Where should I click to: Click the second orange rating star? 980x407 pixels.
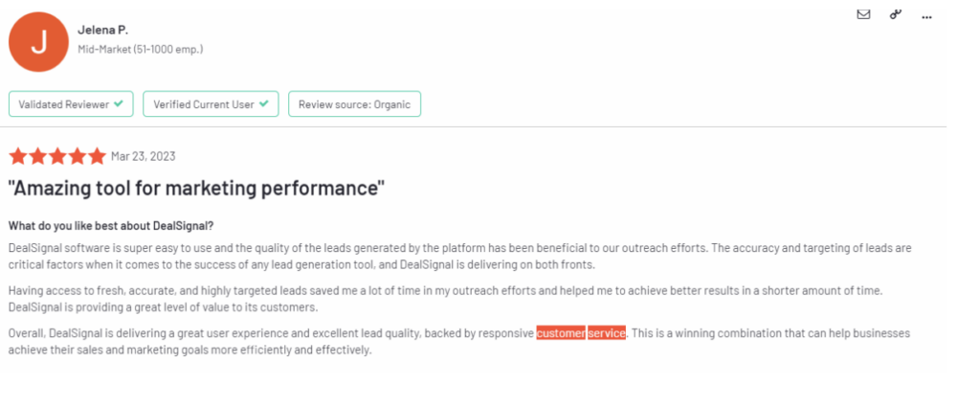point(38,156)
